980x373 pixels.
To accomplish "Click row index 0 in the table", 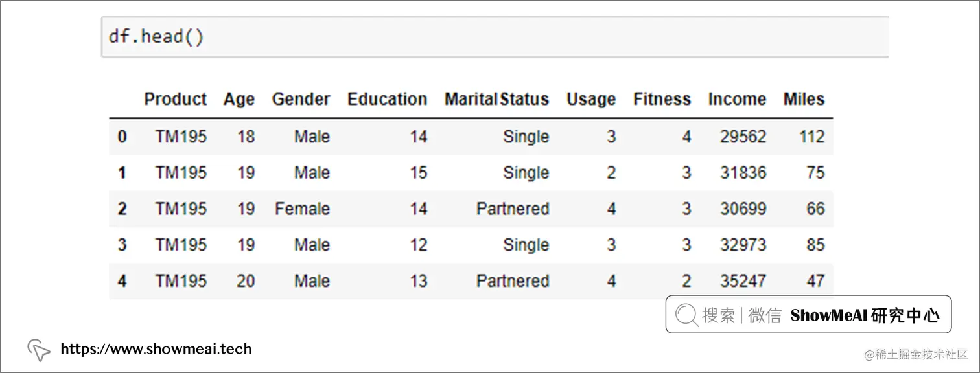I will pyautogui.click(x=122, y=137).
